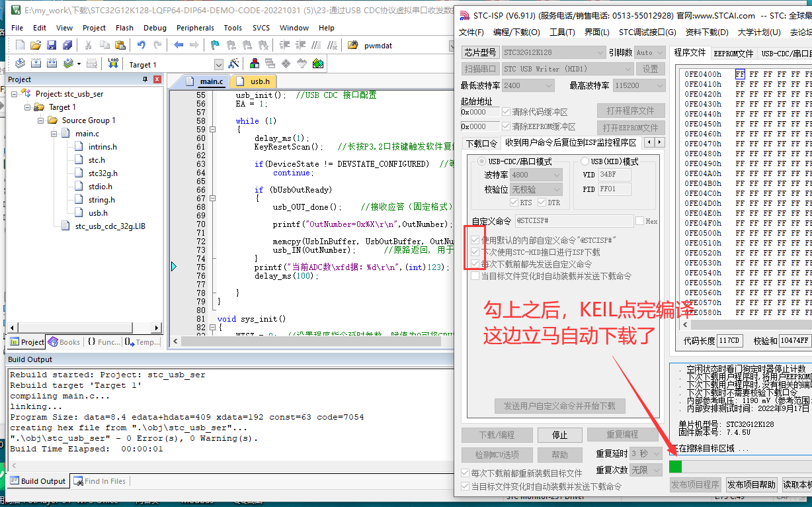The width and height of the screenshot is (812, 507).
Task: Click the Download LOAD icon
Action: coord(113,64)
